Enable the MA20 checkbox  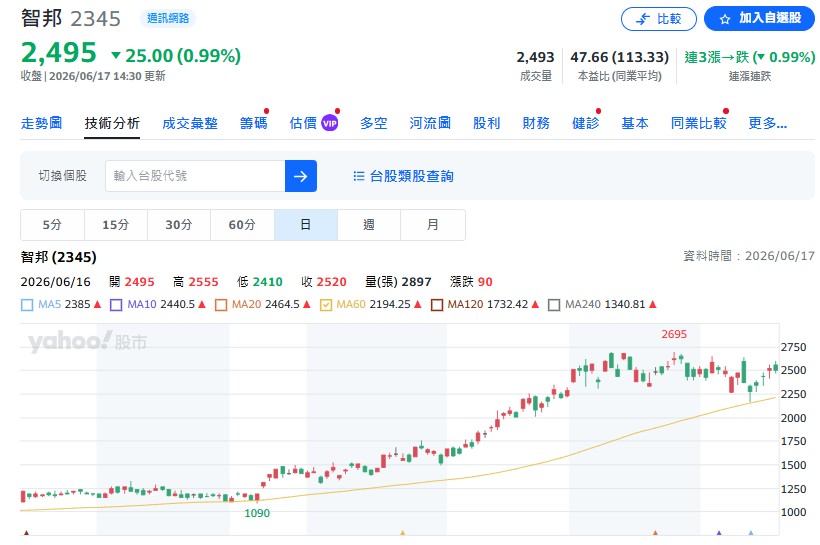[221, 305]
